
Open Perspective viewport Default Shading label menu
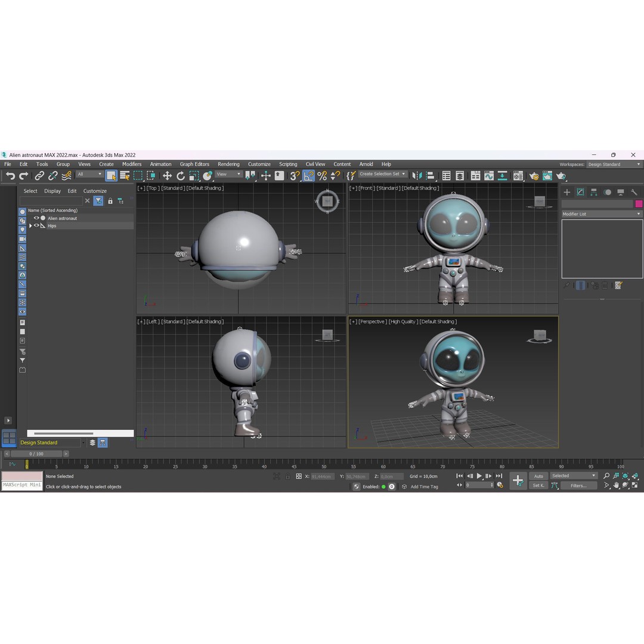pyautogui.click(x=438, y=321)
